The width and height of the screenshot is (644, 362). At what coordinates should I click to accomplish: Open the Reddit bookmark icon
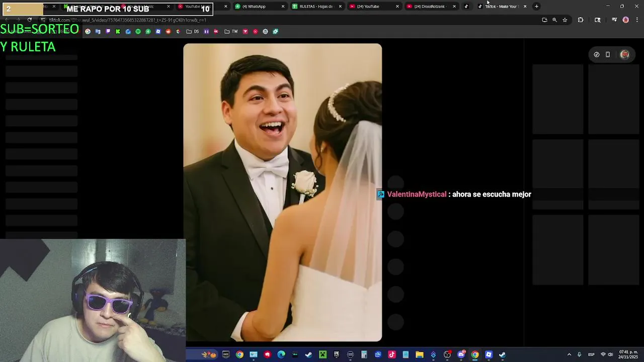pos(169,31)
